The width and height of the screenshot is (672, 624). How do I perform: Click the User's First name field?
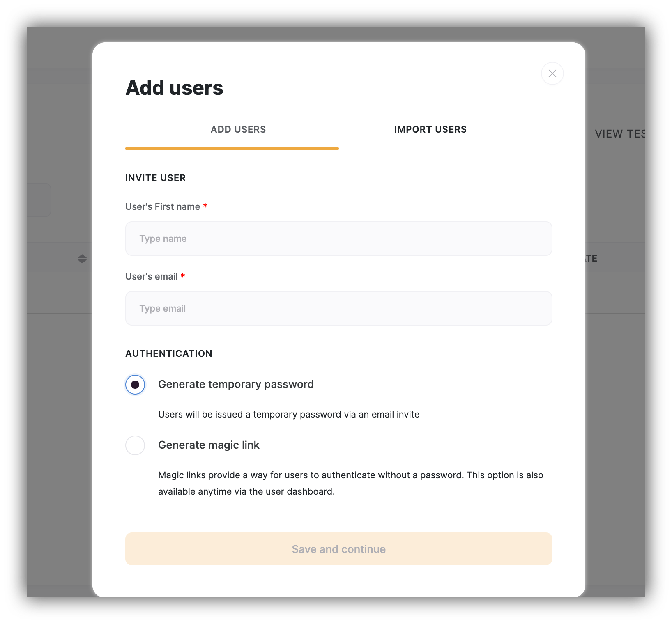tap(338, 239)
